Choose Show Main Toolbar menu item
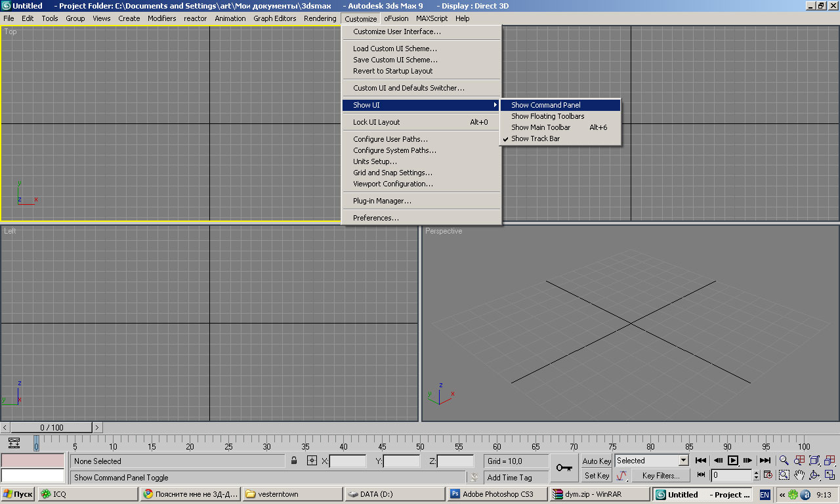Image resolution: width=840 pixels, height=504 pixels. pos(541,127)
